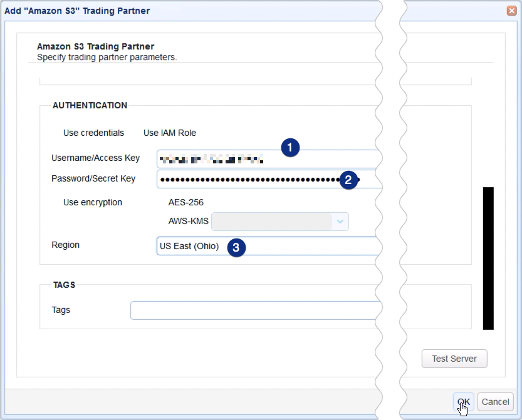Viewport: 522px width, 420px height.
Task: Cancel adding the Amazon S3 trading partner
Action: point(496,402)
